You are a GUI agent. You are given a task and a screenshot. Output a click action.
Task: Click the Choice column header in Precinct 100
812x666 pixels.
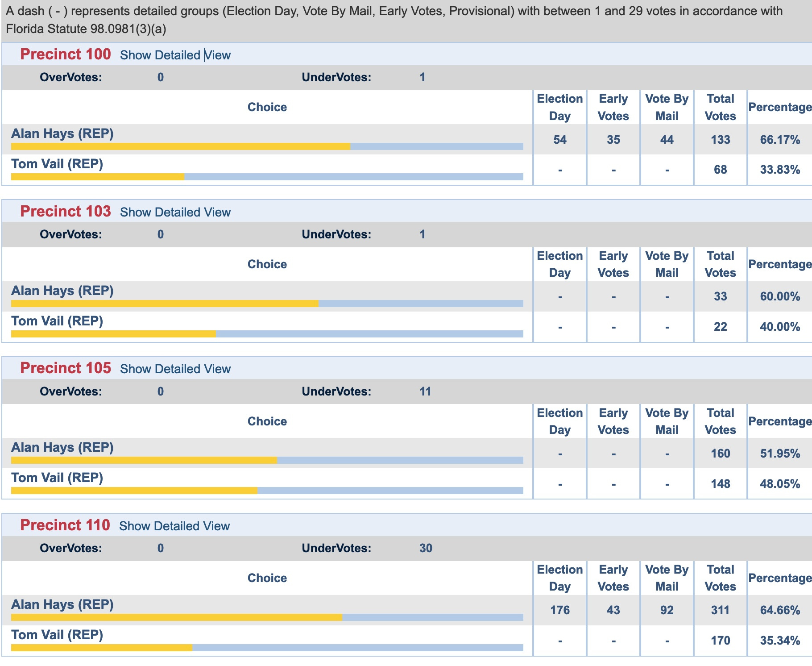click(267, 107)
